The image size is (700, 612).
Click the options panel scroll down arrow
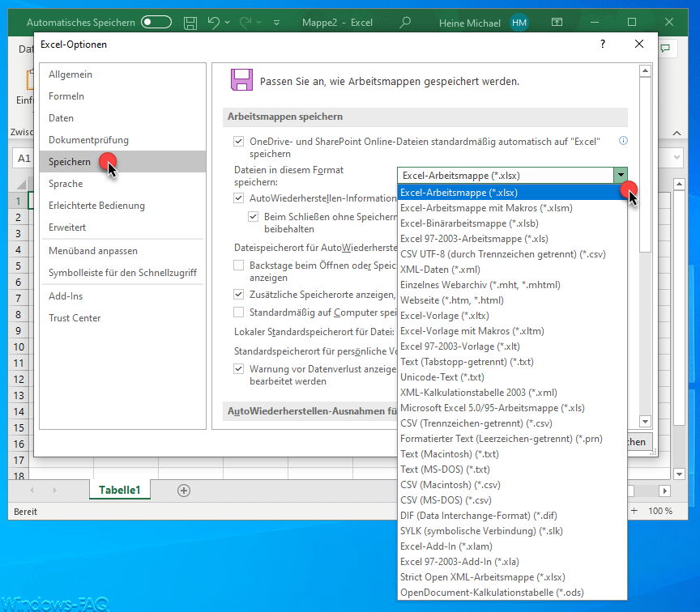(645, 421)
